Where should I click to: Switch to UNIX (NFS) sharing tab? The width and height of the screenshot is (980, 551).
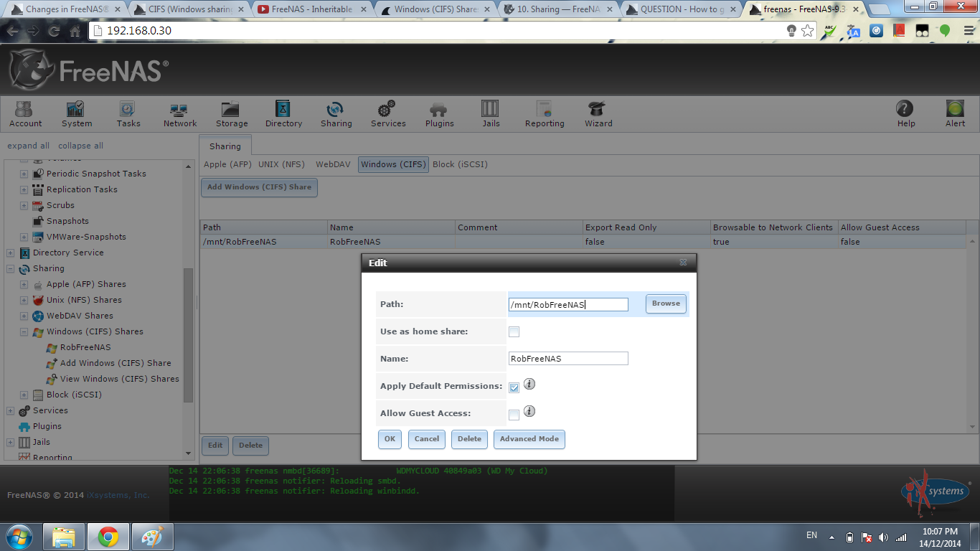(281, 164)
